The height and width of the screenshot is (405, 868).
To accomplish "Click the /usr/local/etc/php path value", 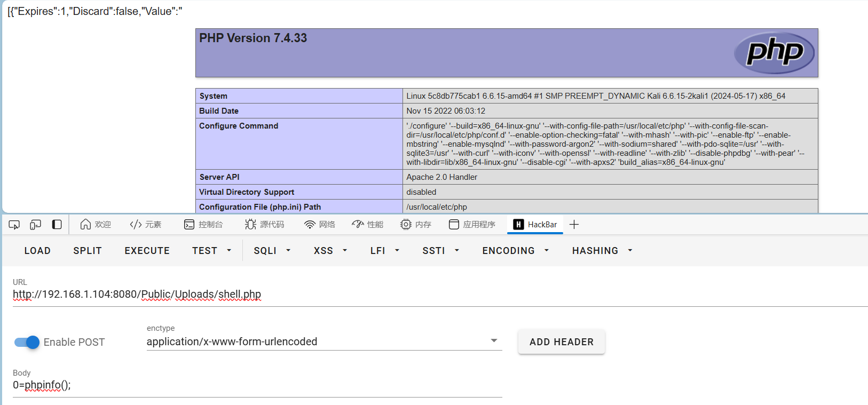I will click(x=437, y=207).
